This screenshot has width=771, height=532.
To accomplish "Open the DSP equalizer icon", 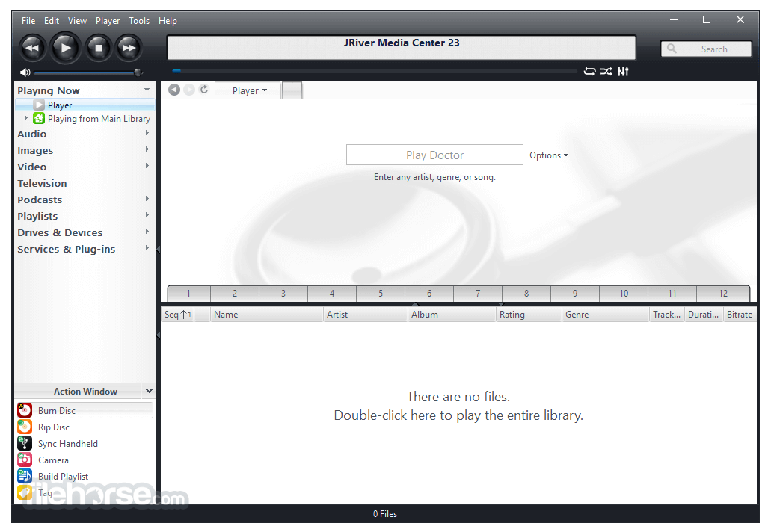I will pyautogui.click(x=623, y=72).
